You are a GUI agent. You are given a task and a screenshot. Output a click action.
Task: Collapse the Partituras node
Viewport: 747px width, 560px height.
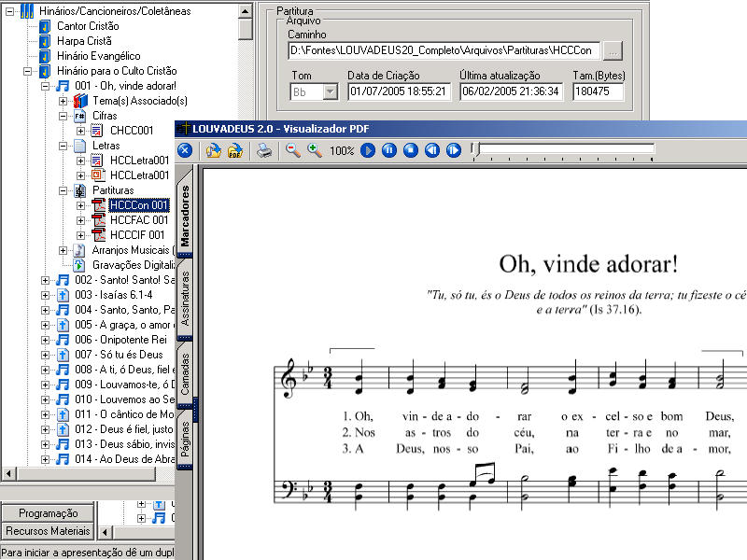click(63, 190)
